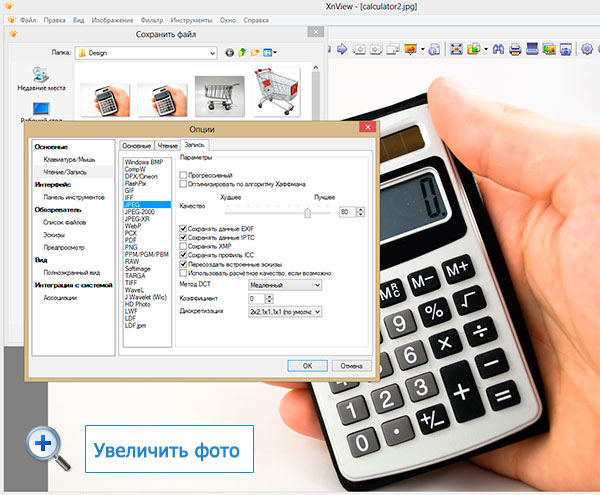Select TIFF in format list
This screenshot has width=600, height=495.
pos(131,283)
